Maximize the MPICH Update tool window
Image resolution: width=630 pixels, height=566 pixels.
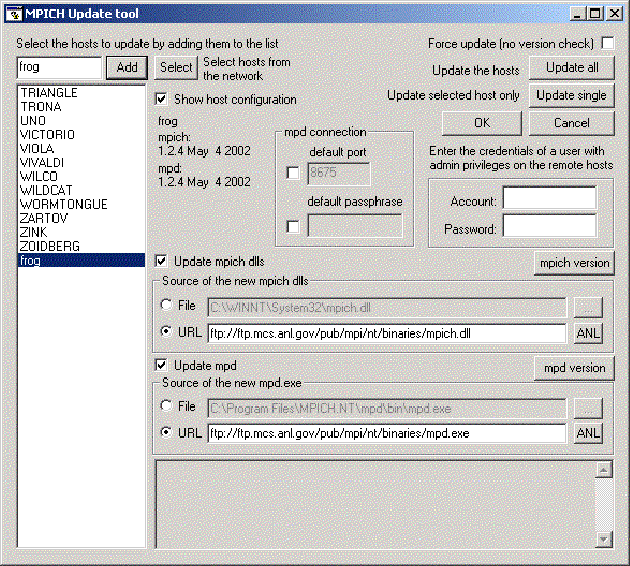tap(594, 14)
